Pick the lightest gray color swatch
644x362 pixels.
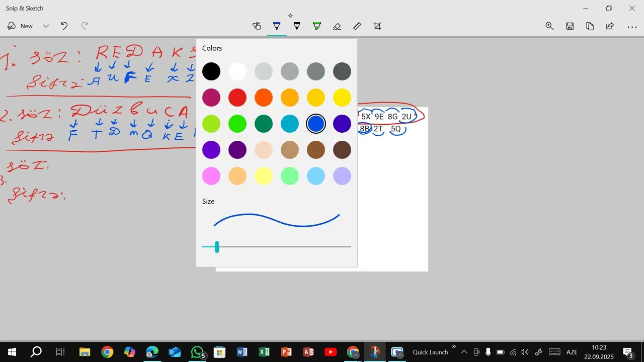tap(264, 71)
